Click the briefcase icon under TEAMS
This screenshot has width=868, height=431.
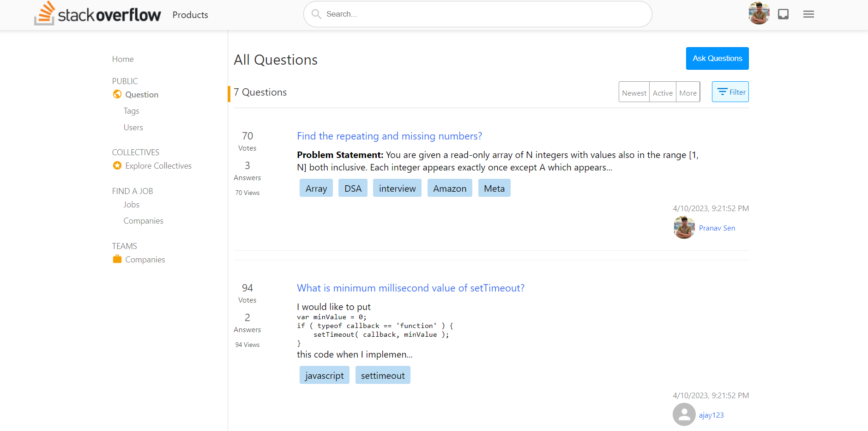point(117,259)
